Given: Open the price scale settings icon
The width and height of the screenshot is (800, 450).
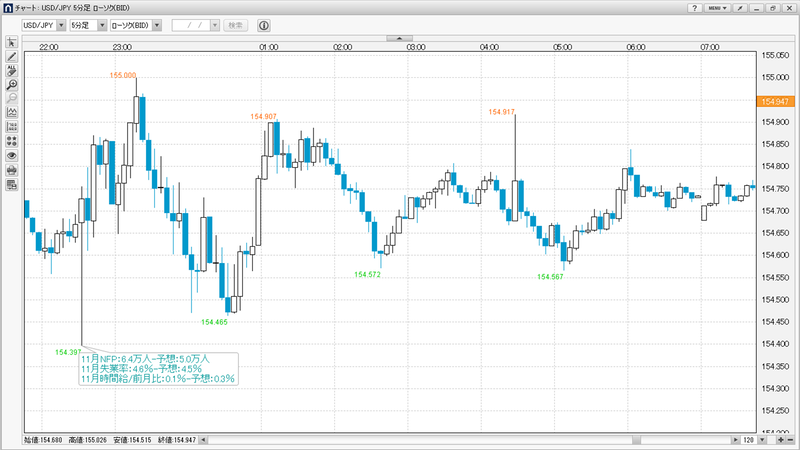Looking at the screenshot, I should (11, 127).
